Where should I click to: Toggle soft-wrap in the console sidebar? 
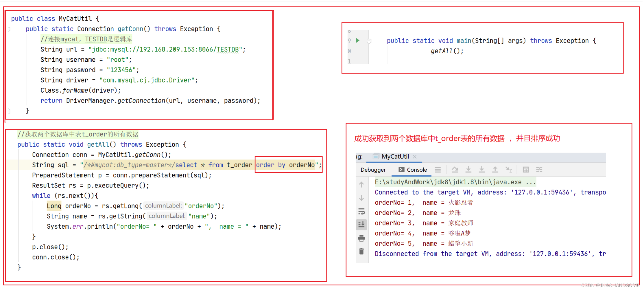click(x=361, y=212)
